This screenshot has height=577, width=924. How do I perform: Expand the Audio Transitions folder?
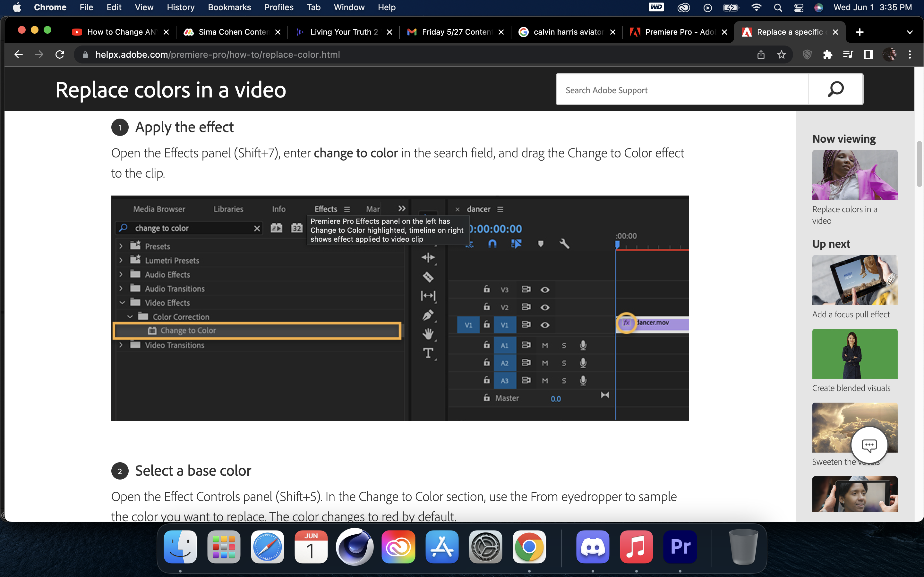(121, 288)
